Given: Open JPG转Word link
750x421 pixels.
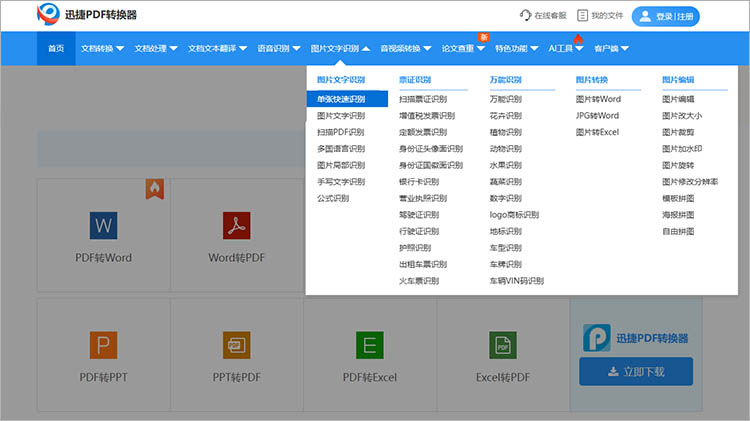Looking at the screenshot, I should [x=597, y=116].
